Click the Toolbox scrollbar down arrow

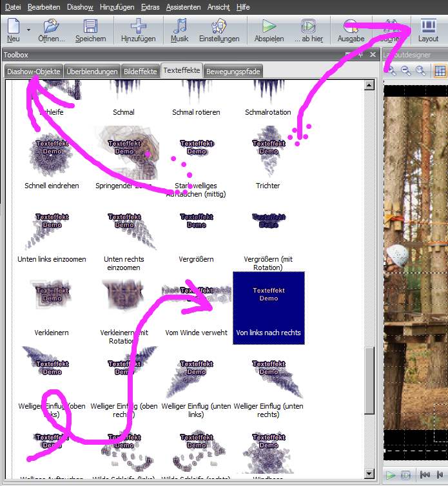click(x=369, y=474)
